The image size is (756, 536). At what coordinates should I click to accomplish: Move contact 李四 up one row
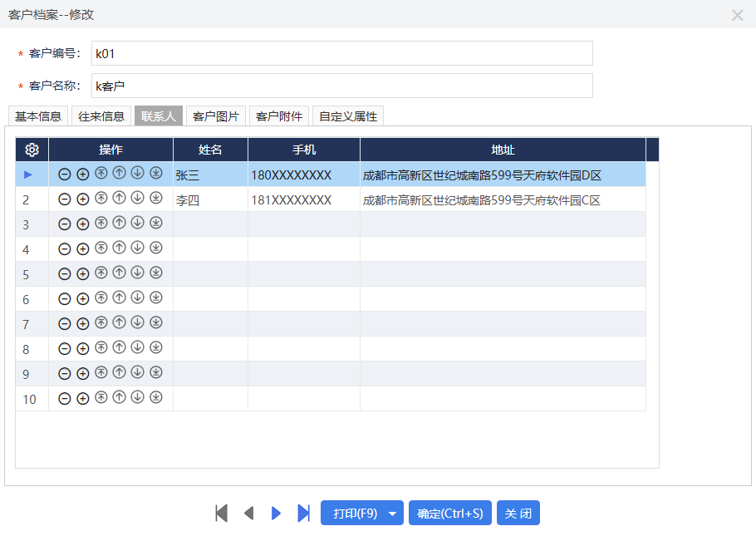point(119,199)
